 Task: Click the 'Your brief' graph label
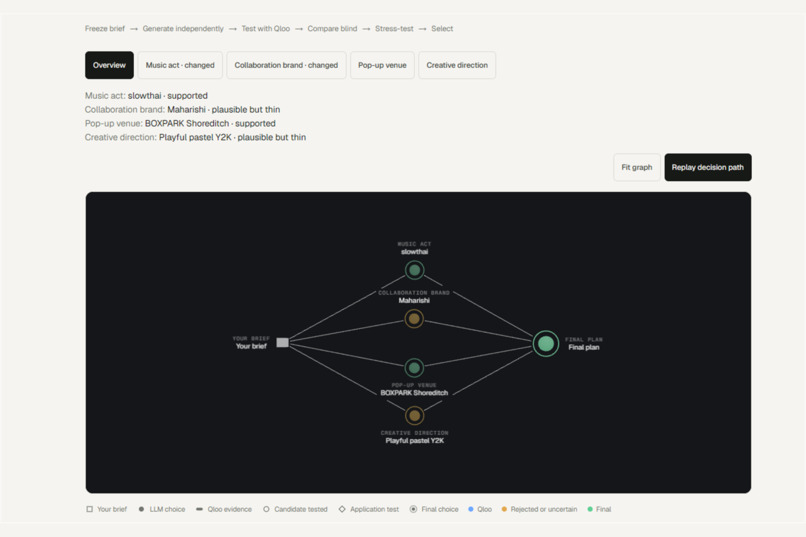(251, 346)
